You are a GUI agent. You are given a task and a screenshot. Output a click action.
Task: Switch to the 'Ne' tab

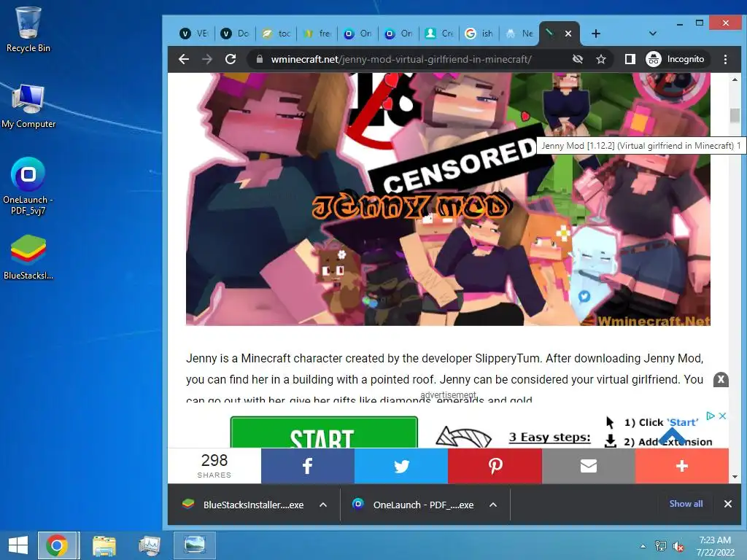[521, 34]
